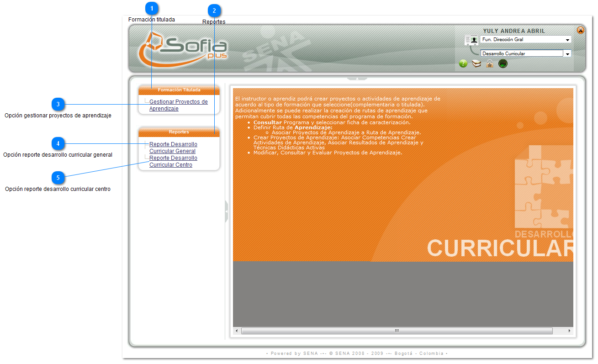Click the user ID card profile icon

tap(471, 40)
